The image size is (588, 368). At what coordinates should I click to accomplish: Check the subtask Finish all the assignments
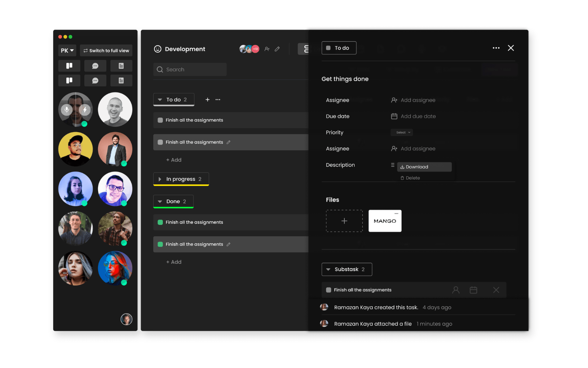(329, 290)
